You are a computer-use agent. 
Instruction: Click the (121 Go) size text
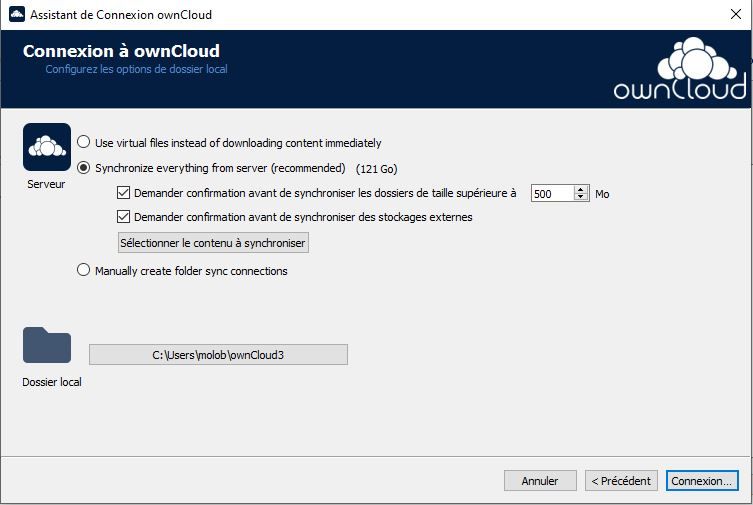pos(376,169)
